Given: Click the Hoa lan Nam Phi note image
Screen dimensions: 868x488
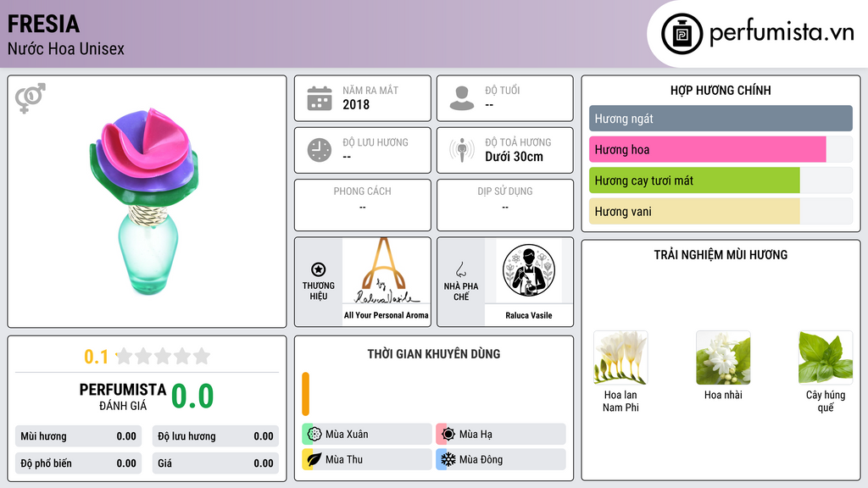Looking at the screenshot, I should click(x=620, y=358).
